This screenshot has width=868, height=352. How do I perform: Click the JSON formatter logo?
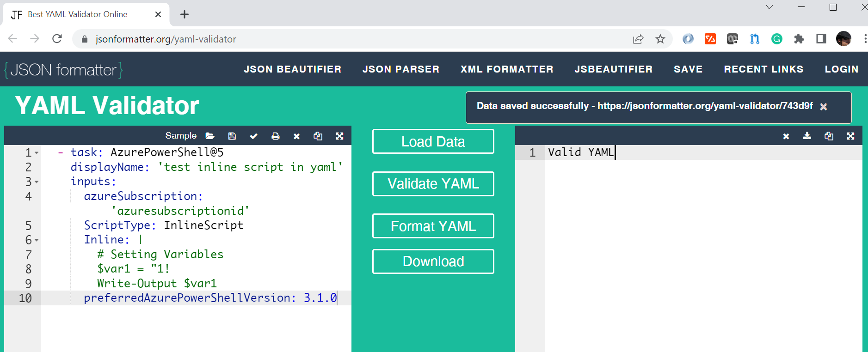(64, 70)
